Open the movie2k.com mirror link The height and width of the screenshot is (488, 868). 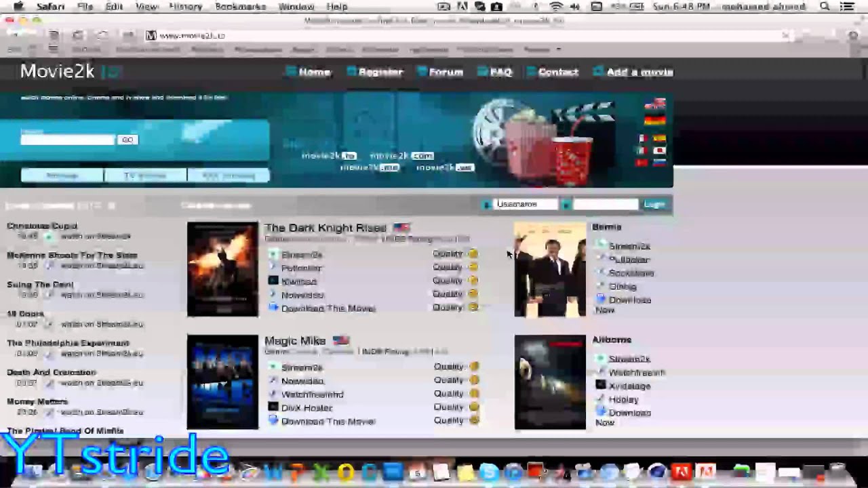[x=401, y=155]
